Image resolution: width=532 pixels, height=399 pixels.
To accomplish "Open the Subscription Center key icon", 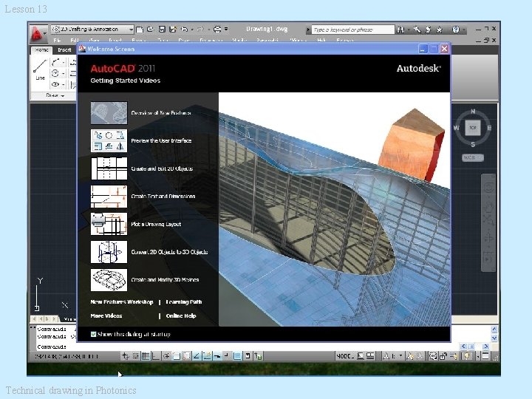I will (x=417, y=30).
